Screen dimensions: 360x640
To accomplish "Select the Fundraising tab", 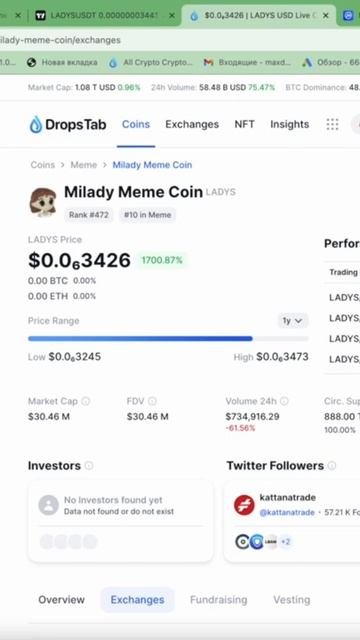I will pyautogui.click(x=219, y=600).
